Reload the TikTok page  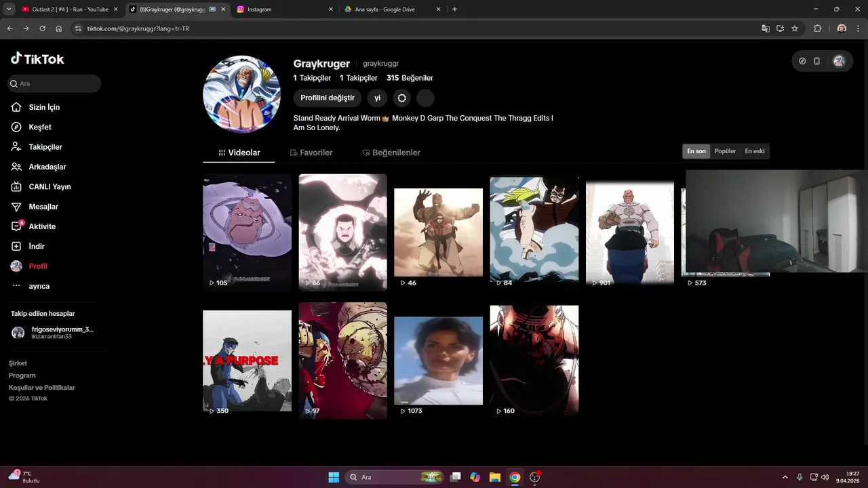pyautogui.click(x=42, y=28)
